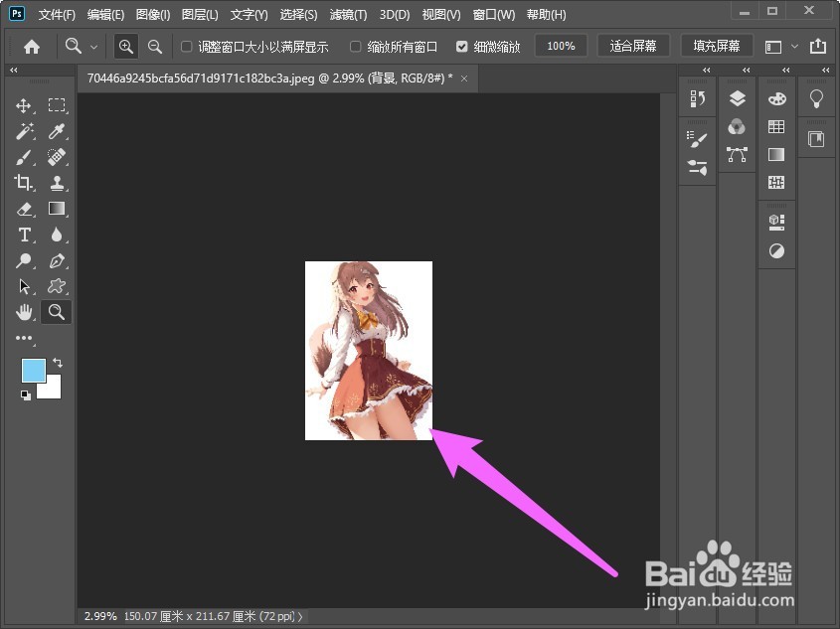
Task: Open the Properties sliders panel icon
Action: click(698, 168)
